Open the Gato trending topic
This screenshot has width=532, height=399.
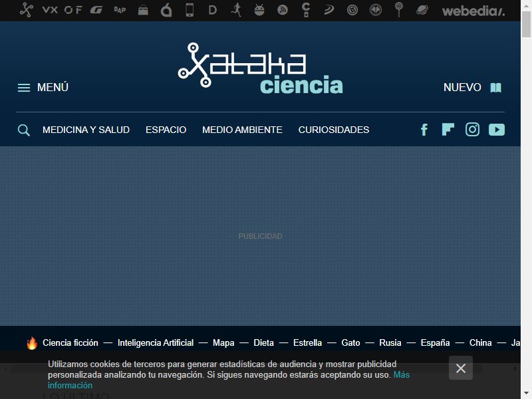coord(350,343)
